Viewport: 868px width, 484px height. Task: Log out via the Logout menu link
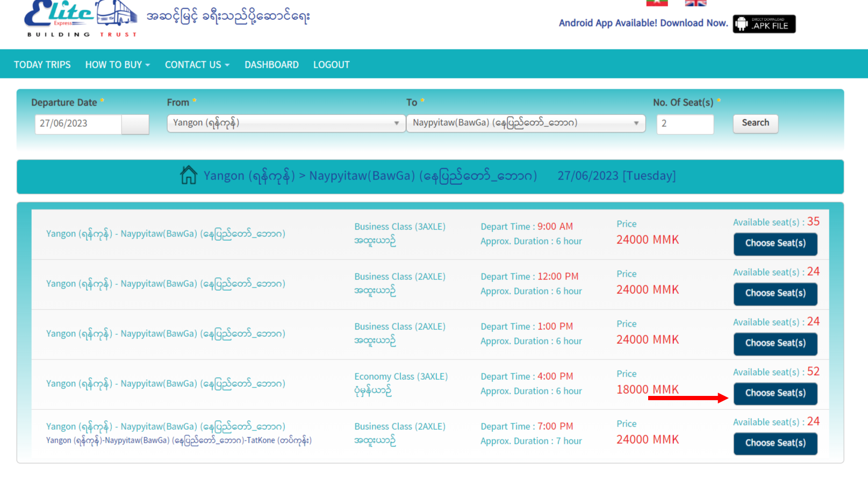[331, 65]
